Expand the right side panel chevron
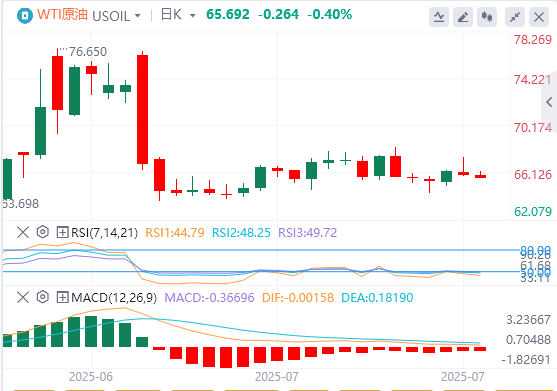Screen dimensions: 557x391 (549, 102)
